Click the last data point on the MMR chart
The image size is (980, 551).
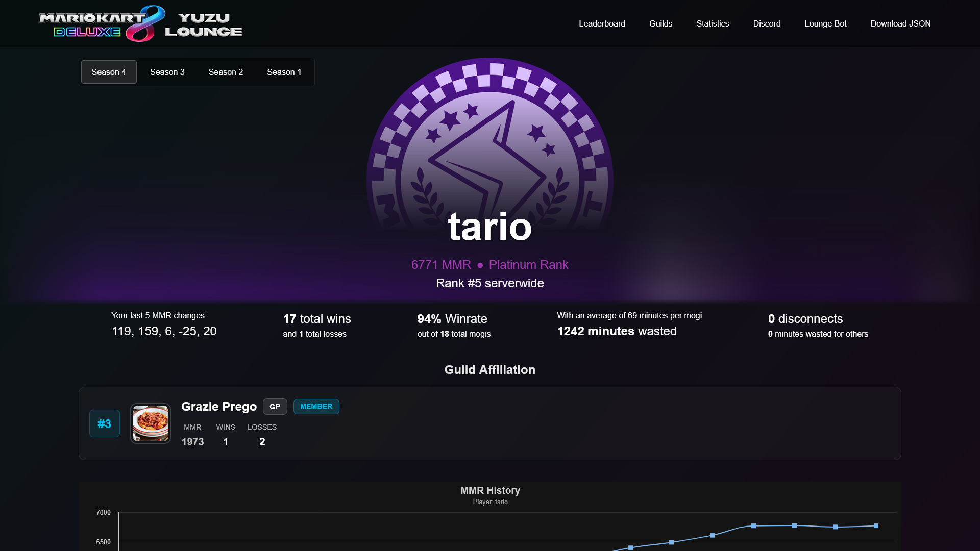tap(876, 525)
